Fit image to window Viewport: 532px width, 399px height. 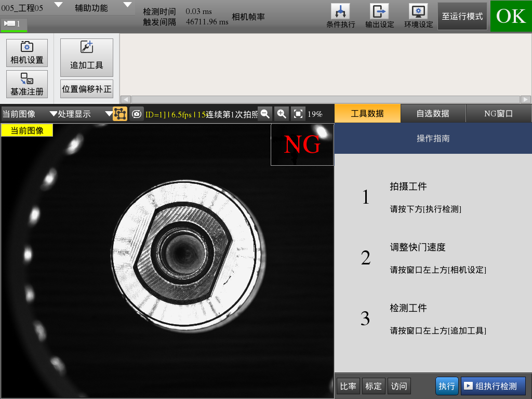pyautogui.click(x=298, y=114)
